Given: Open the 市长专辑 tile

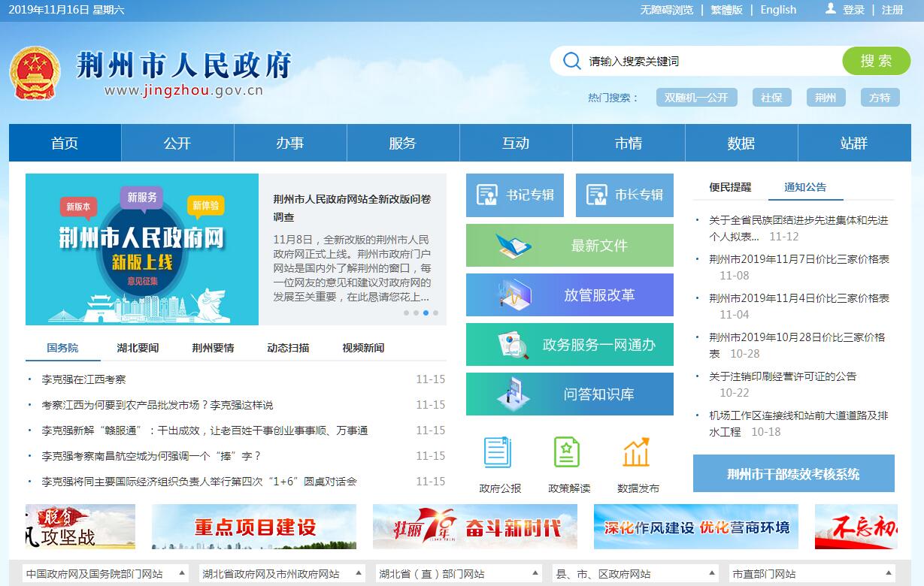Looking at the screenshot, I should [x=624, y=195].
